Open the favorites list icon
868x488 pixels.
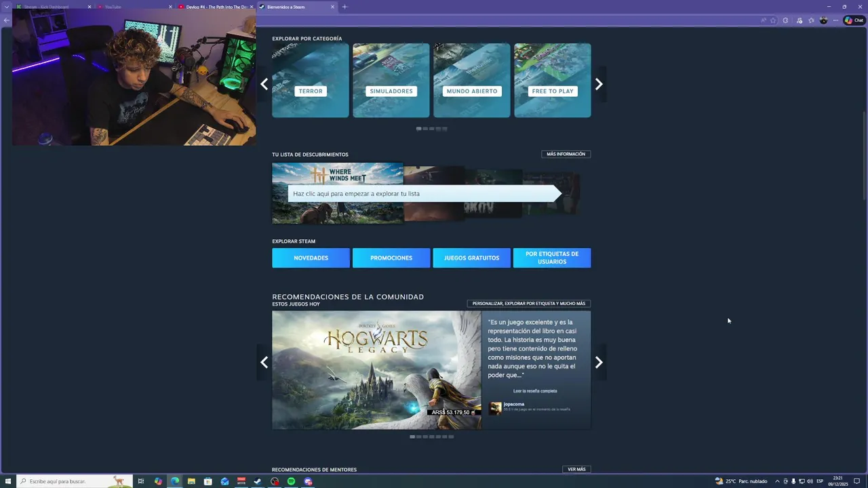pyautogui.click(x=811, y=20)
